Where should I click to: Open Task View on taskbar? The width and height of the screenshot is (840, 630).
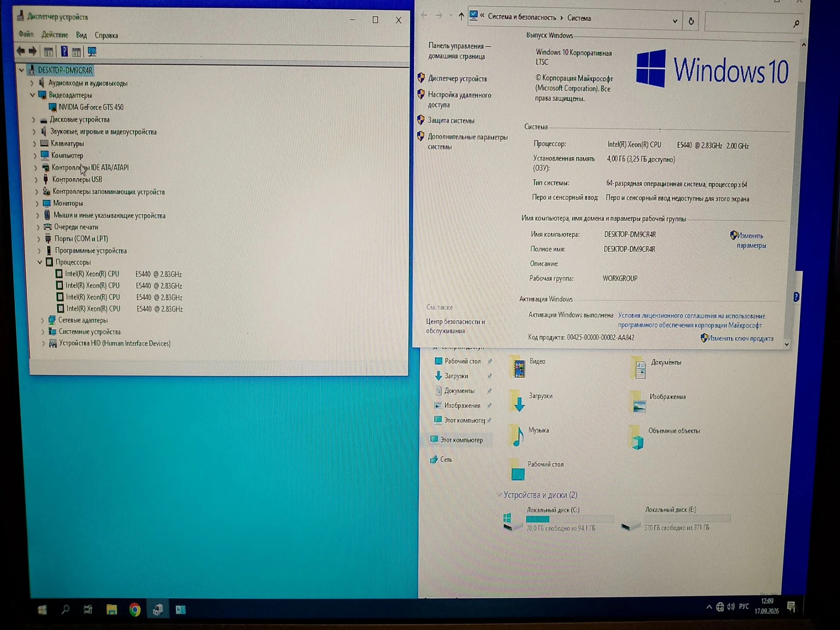88,609
